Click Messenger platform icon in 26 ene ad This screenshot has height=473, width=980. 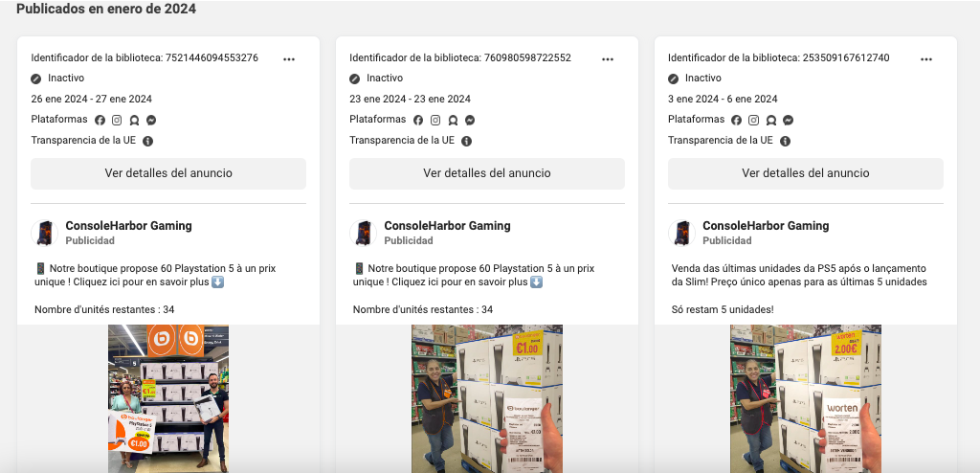pyautogui.click(x=151, y=120)
